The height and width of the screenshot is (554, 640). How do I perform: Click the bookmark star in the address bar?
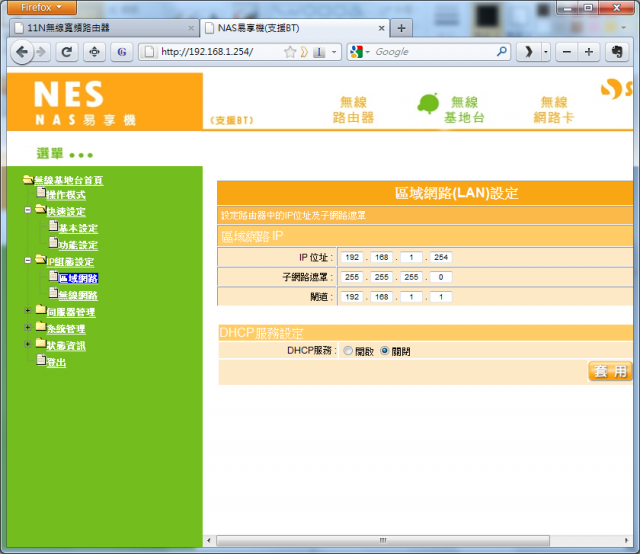[290, 52]
